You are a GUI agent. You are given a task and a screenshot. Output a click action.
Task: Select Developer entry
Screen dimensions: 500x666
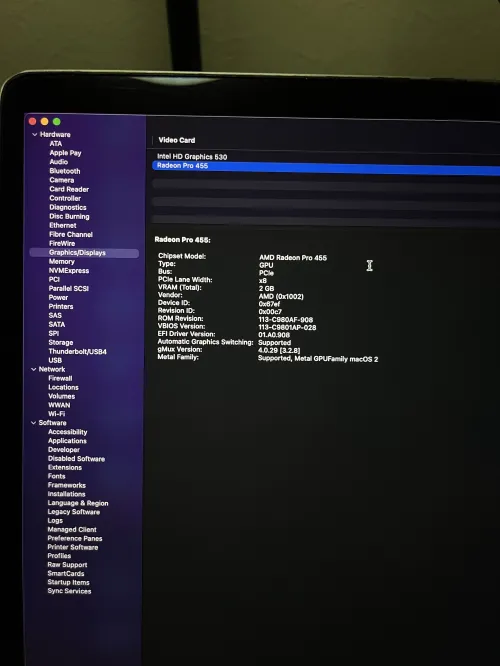(x=64, y=450)
